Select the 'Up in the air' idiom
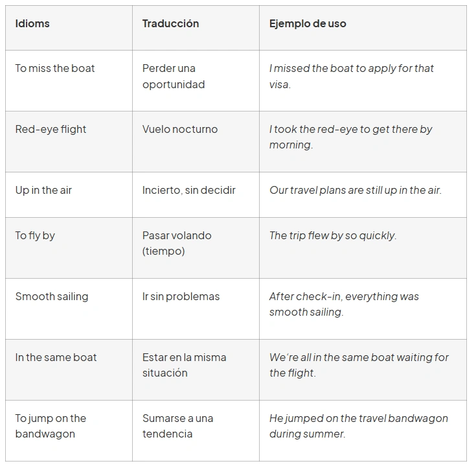This screenshot has width=476, height=468. pos(44,190)
